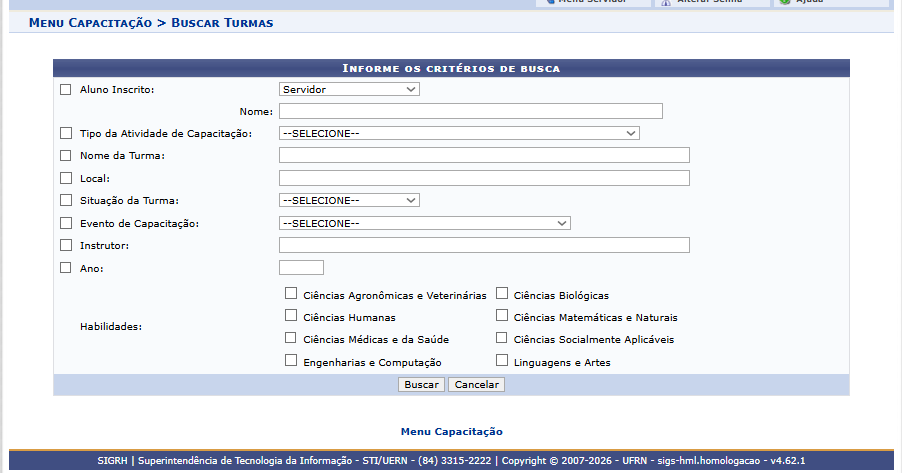Expand the Tipo da Atividade de Capacitação dropdown
Viewport: 902px width, 473px height.
(x=459, y=133)
